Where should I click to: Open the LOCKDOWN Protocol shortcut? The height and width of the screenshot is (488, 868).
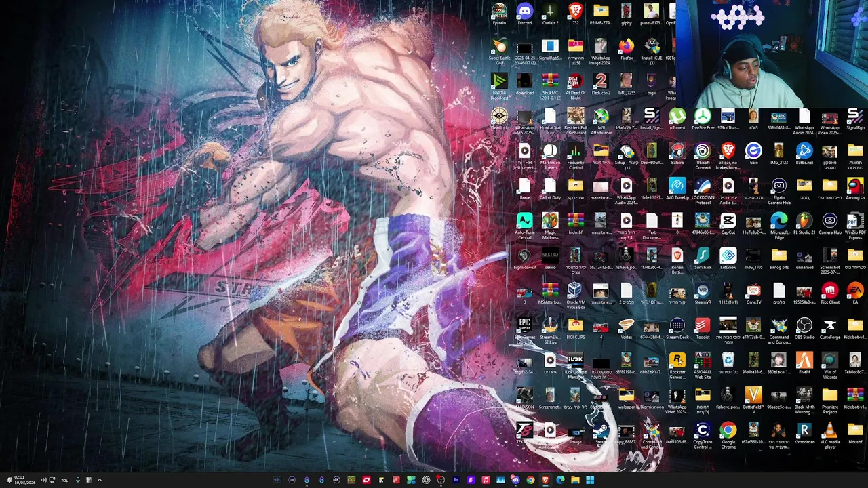click(703, 191)
